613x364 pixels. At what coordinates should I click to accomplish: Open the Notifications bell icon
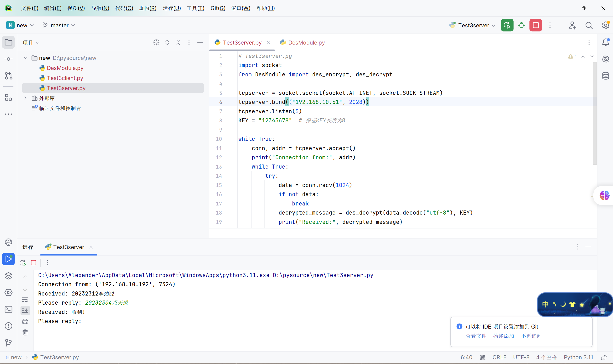coord(605,42)
